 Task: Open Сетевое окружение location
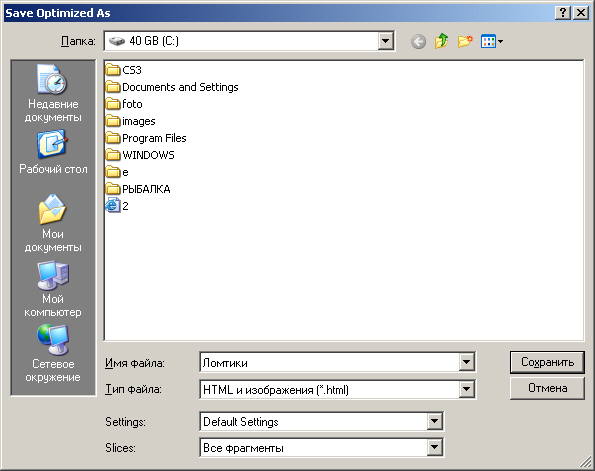(x=53, y=354)
